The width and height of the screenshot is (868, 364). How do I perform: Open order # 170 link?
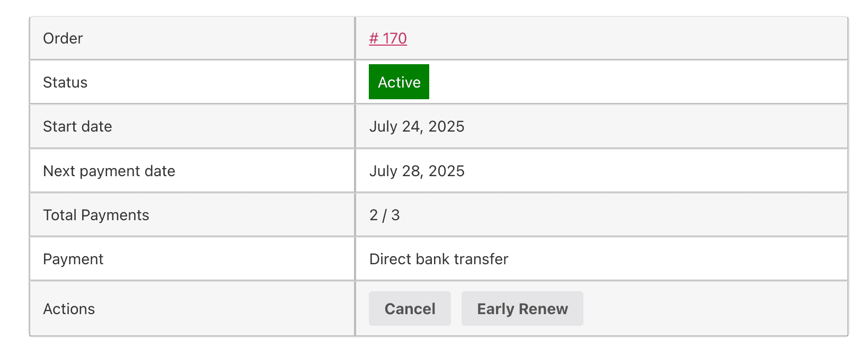388,38
